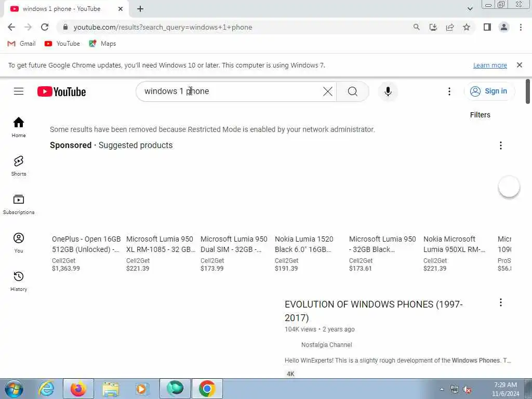Screen dimensions: 532x399
Task: Click the page vertical scrollbar
Action: [528, 91]
